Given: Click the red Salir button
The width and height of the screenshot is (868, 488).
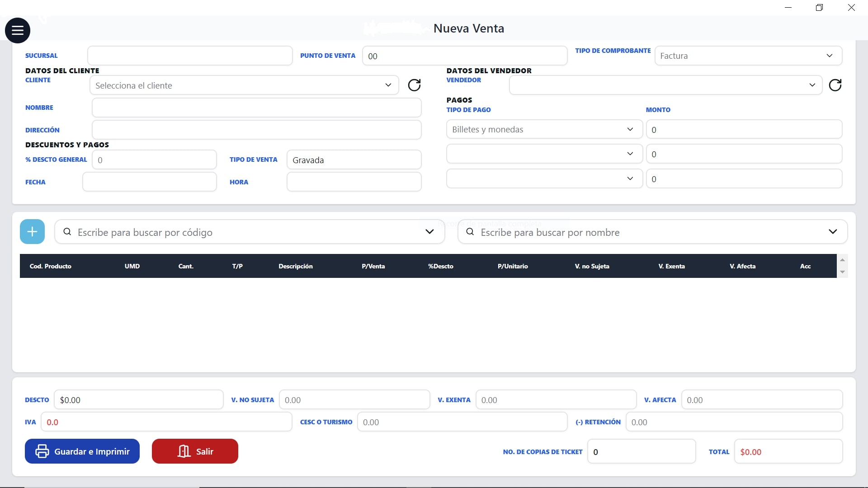Looking at the screenshot, I should tap(195, 451).
